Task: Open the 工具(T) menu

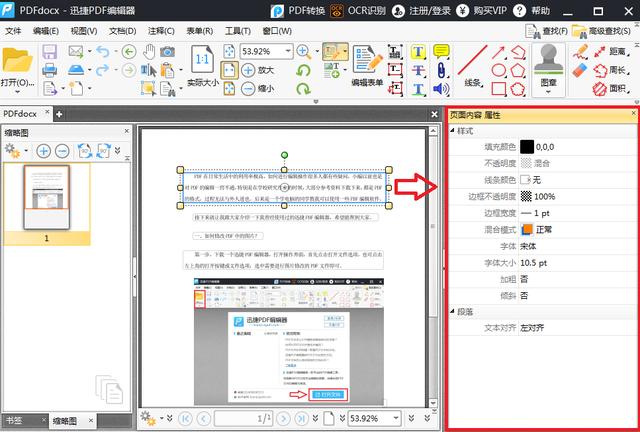Action: [x=238, y=31]
